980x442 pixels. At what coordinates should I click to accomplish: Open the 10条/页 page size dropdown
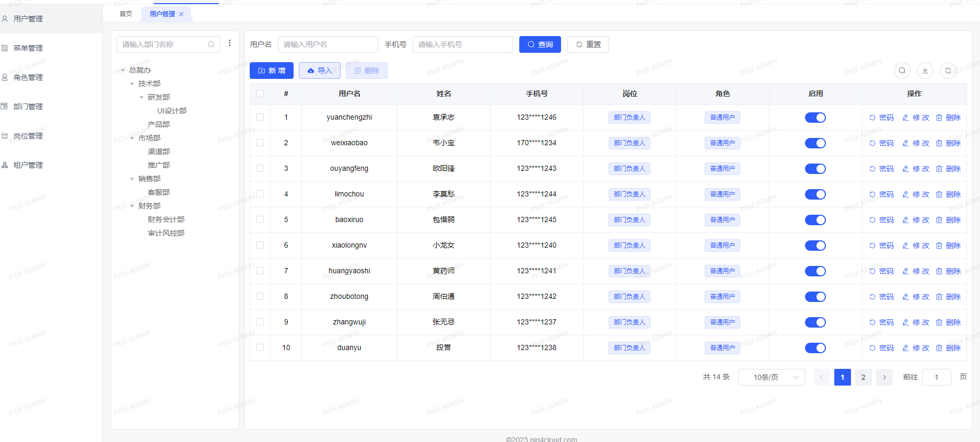pos(771,377)
